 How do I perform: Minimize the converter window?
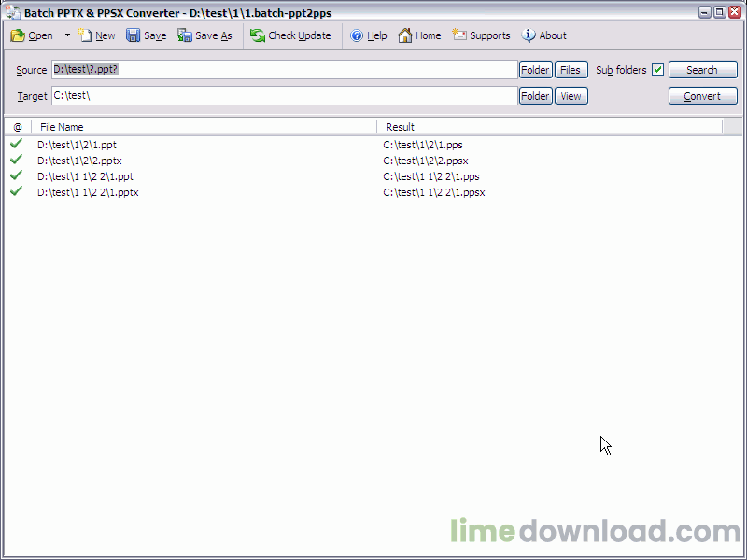point(705,12)
